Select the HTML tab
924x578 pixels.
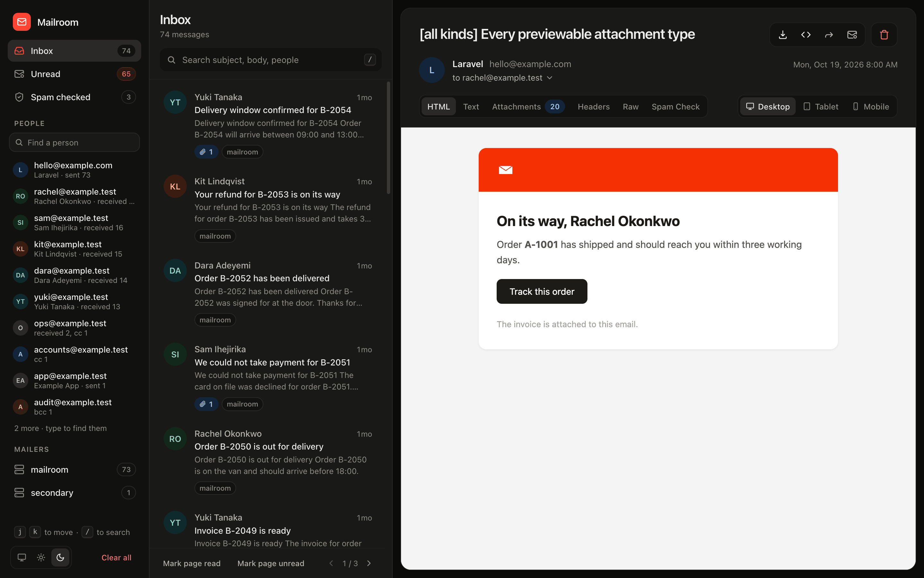438,107
